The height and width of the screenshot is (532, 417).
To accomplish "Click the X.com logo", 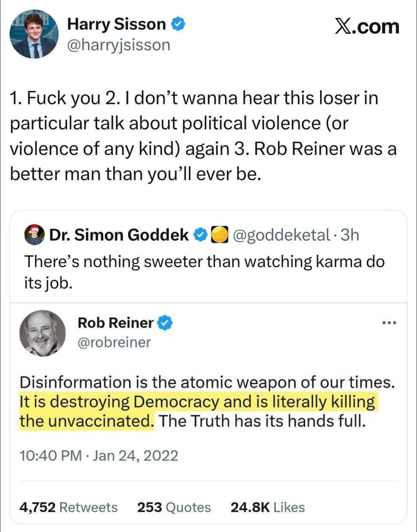I will (x=366, y=27).
